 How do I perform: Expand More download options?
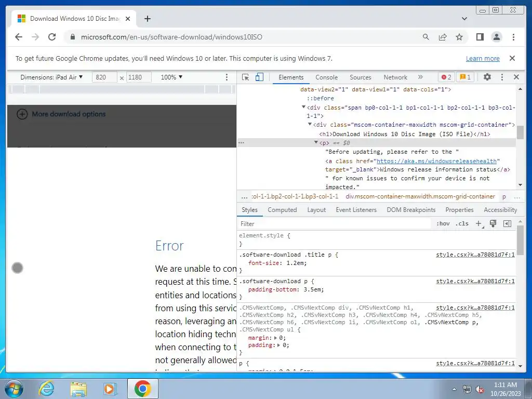(x=61, y=114)
